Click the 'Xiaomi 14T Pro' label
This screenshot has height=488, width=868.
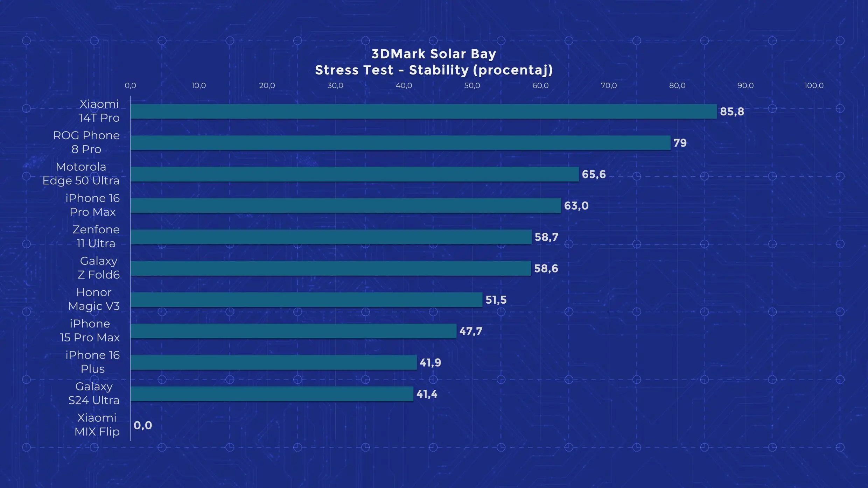[x=99, y=111]
